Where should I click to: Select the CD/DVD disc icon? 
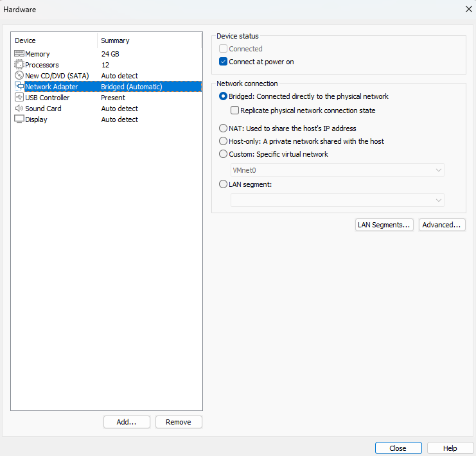coord(19,75)
